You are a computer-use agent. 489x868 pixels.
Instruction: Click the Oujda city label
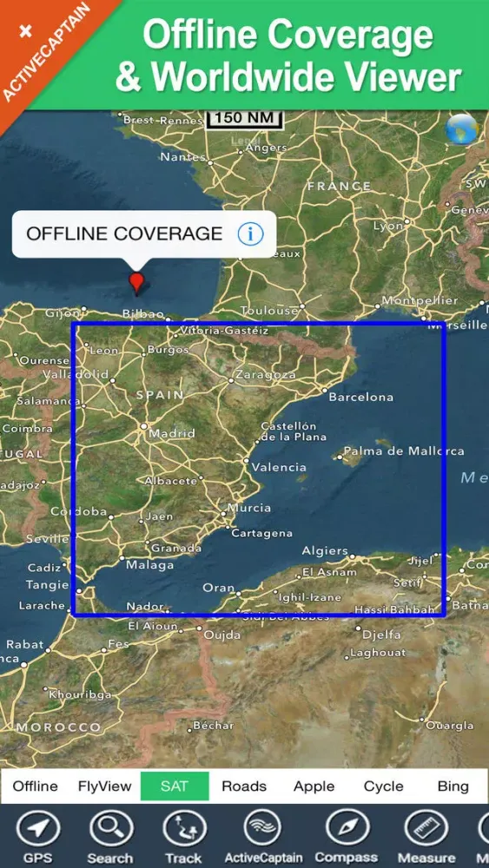[222, 635]
